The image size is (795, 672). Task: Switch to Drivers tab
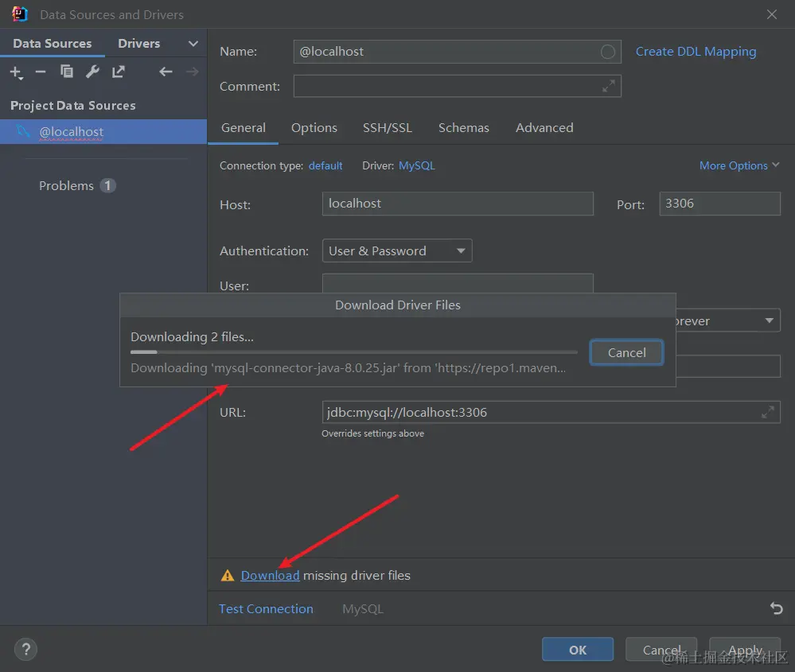(139, 44)
